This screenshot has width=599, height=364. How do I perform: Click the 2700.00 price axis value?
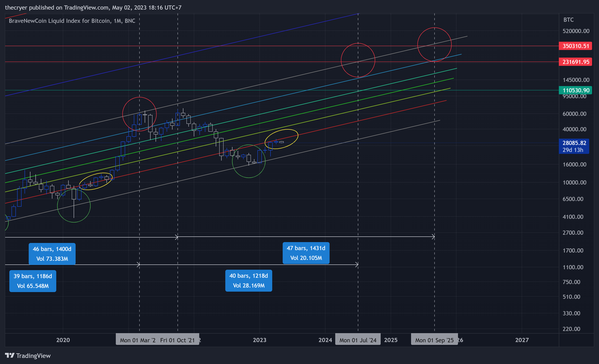point(573,233)
